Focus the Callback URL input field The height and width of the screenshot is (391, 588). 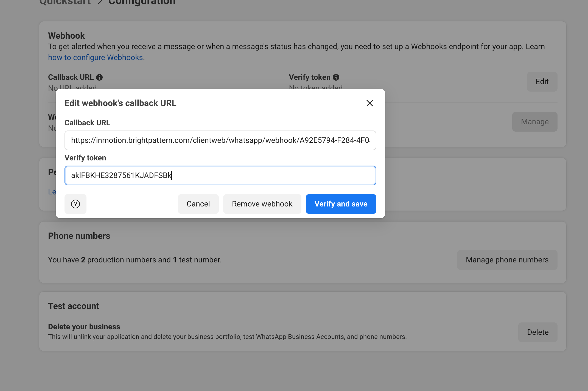coord(220,140)
